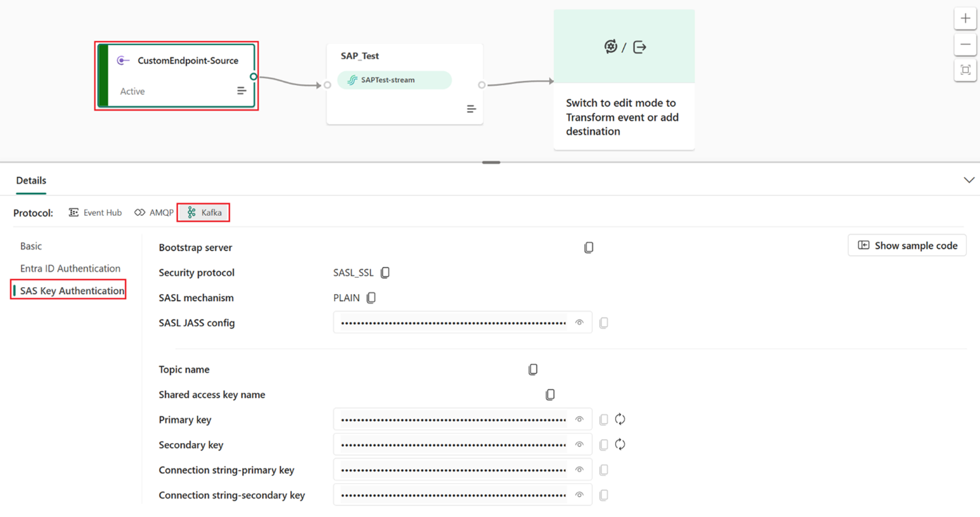Select the AMQP protocol
Image resolution: width=980 pixels, height=517 pixels.
[154, 212]
